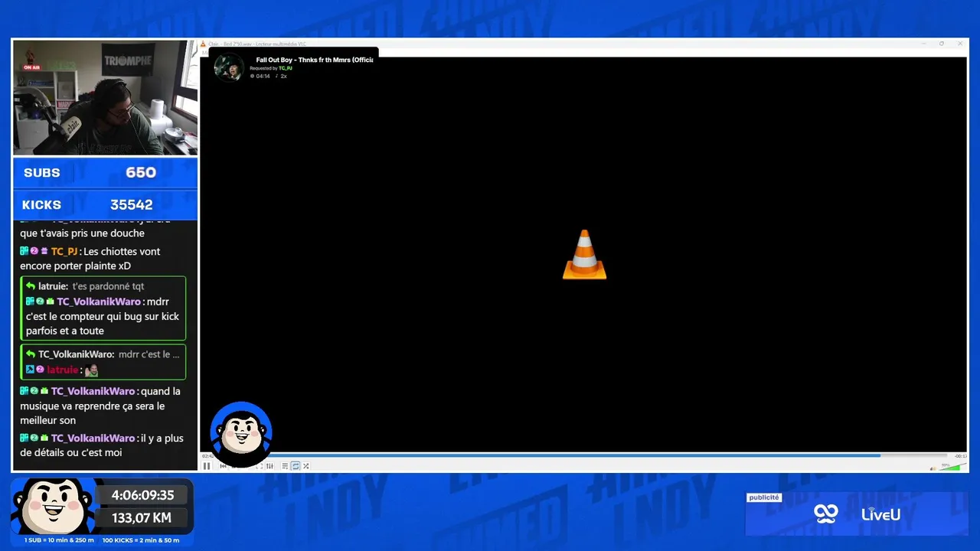The image size is (980, 551).
Task: Click the streamer webcam feed
Action: 105,97
